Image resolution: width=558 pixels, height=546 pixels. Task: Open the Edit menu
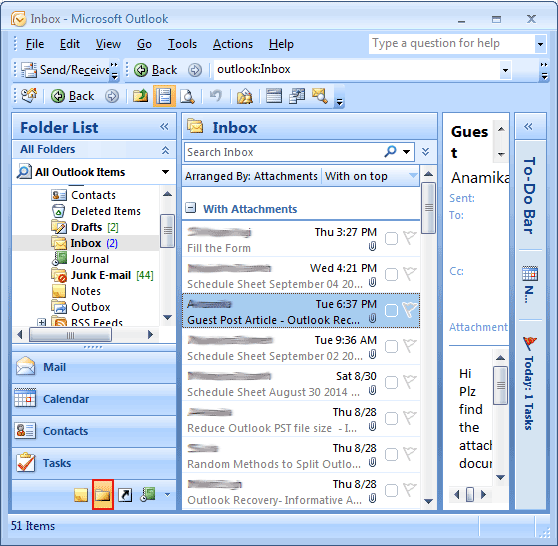coord(70,44)
